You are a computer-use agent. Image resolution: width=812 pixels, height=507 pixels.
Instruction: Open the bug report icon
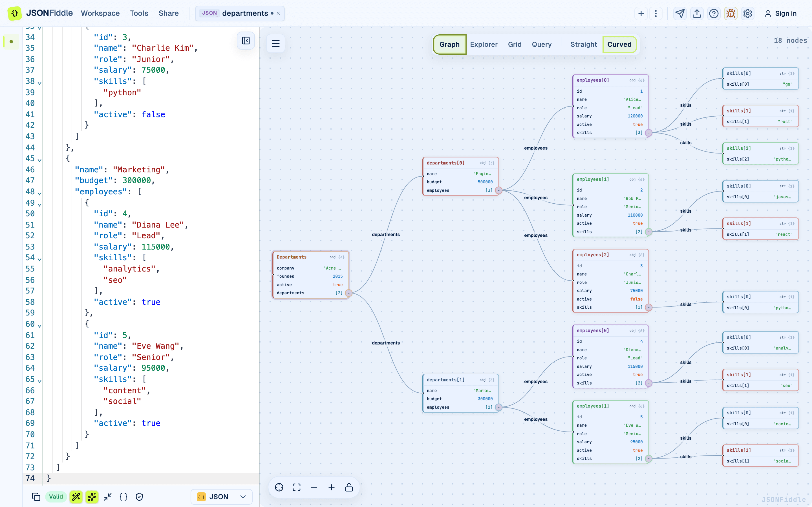[731, 14]
